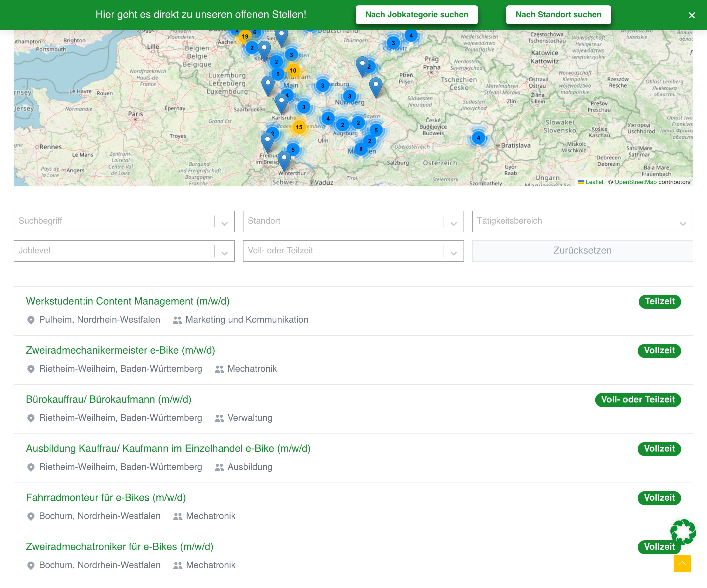Screen dimensions: 707x588
Task: Open Fahrradmonteur für e-Bikes job listing
Action: [x=106, y=497]
